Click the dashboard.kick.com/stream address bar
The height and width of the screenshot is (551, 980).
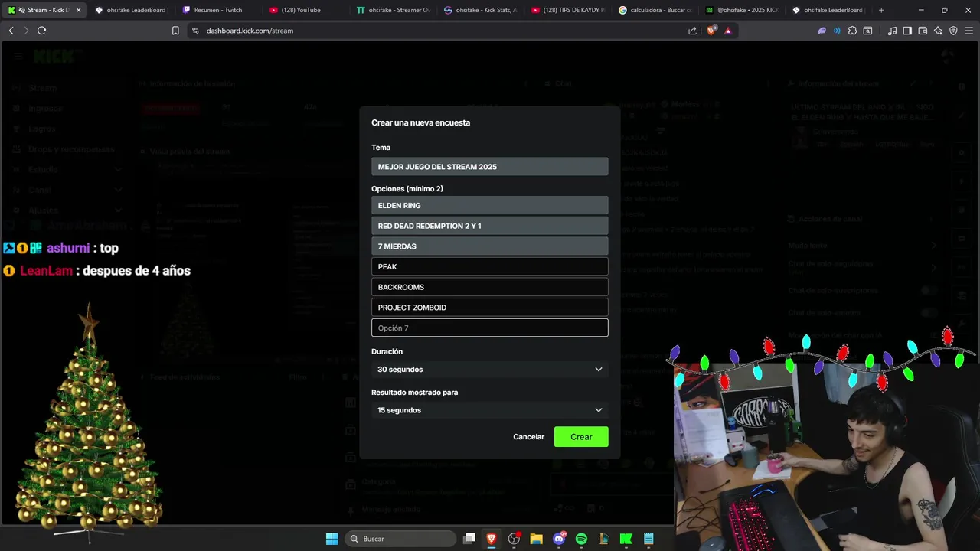click(x=436, y=31)
